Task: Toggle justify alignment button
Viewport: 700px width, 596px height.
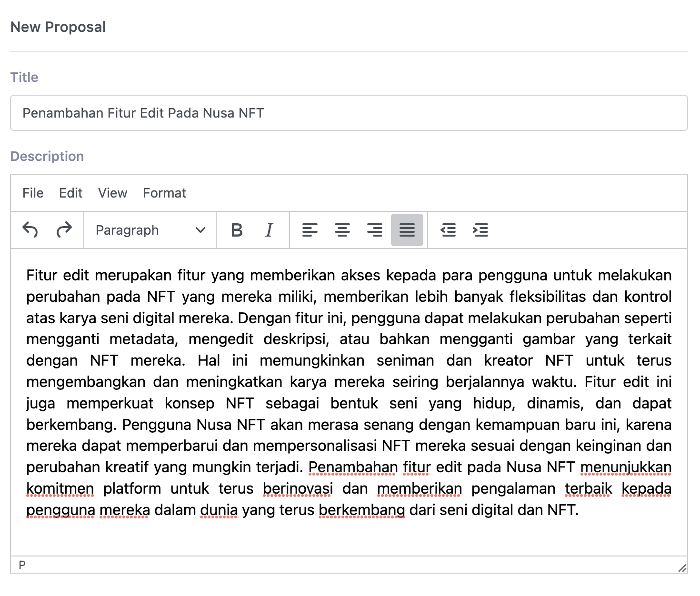Action: click(x=407, y=230)
